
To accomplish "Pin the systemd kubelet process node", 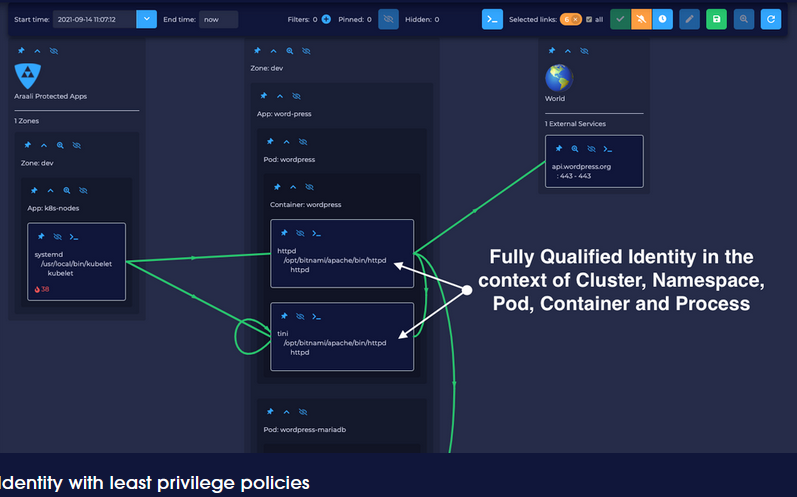I will 41,237.
